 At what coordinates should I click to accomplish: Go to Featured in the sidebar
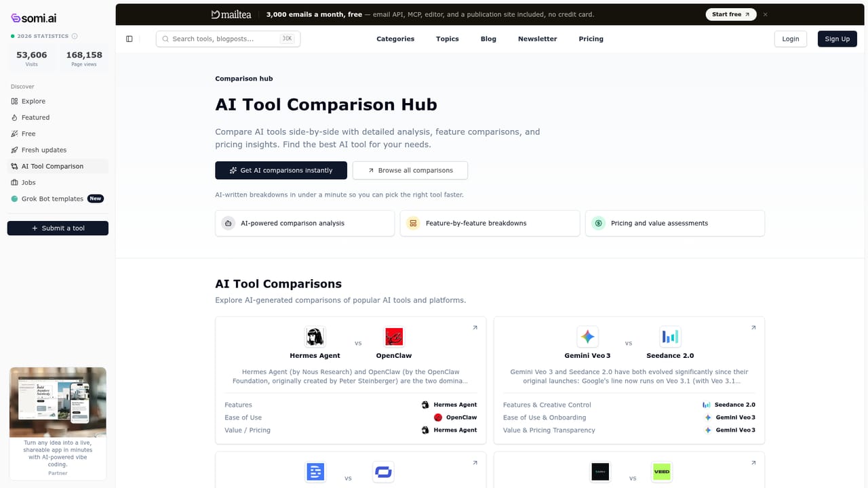(58, 117)
